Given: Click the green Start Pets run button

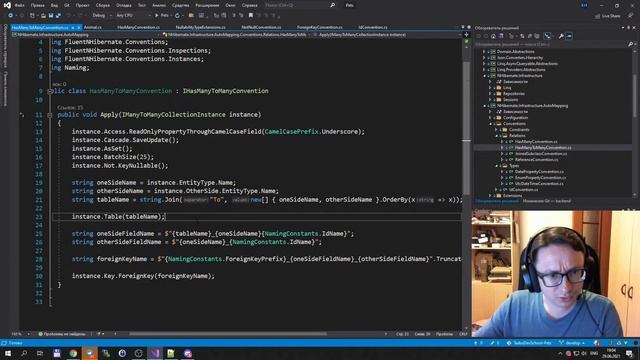Looking at the screenshot, I should tap(162, 16).
